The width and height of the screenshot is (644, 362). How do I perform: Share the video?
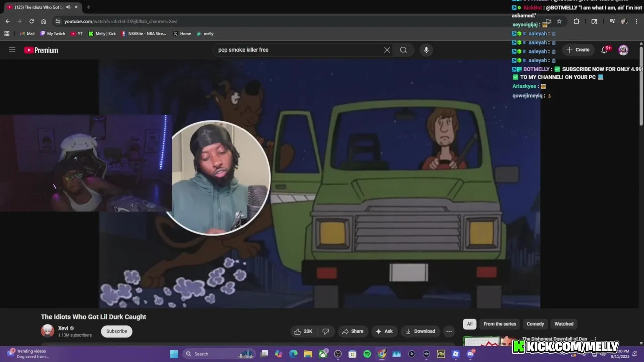tap(352, 331)
